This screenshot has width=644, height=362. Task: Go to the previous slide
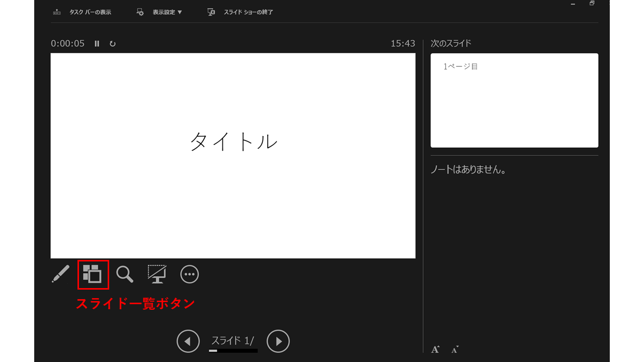[188, 342]
